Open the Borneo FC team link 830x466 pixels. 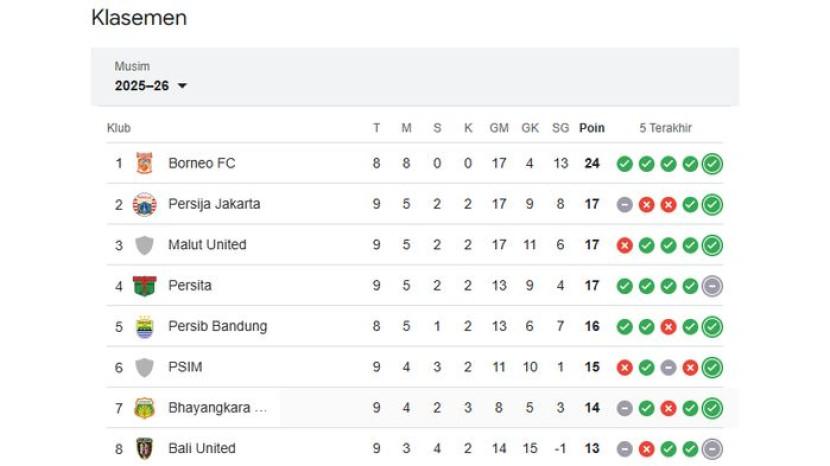click(x=201, y=163)
